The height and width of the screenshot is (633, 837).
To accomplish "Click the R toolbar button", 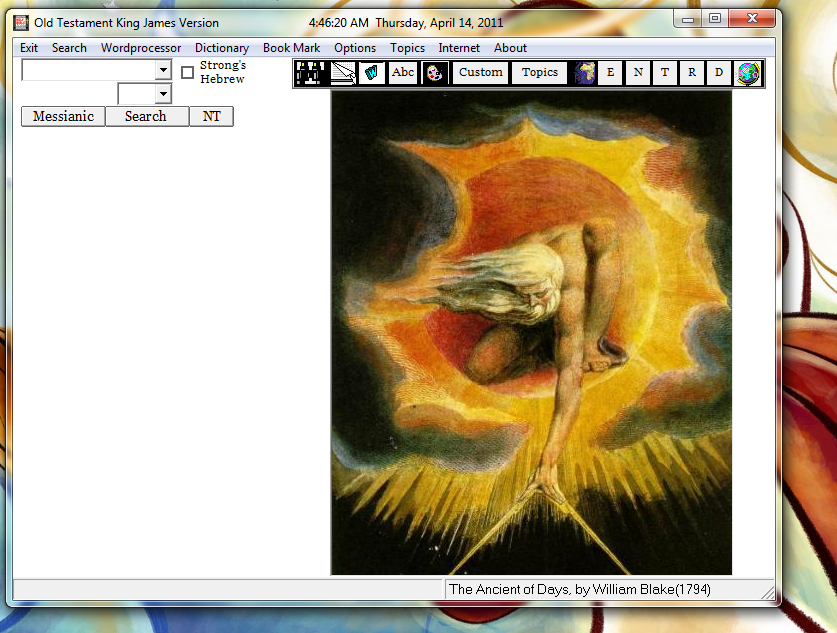I will [692, 73].
